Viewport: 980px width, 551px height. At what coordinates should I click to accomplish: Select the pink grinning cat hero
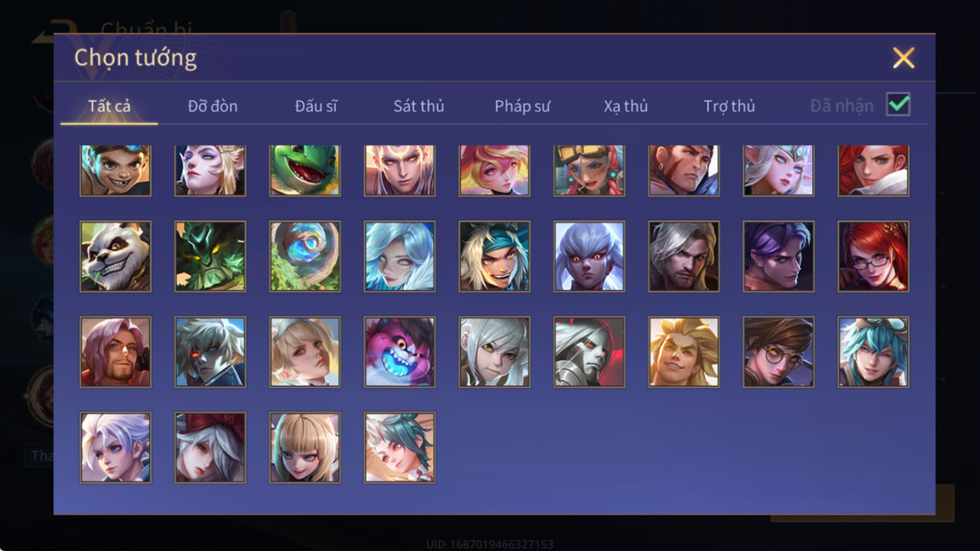(399, 352)
